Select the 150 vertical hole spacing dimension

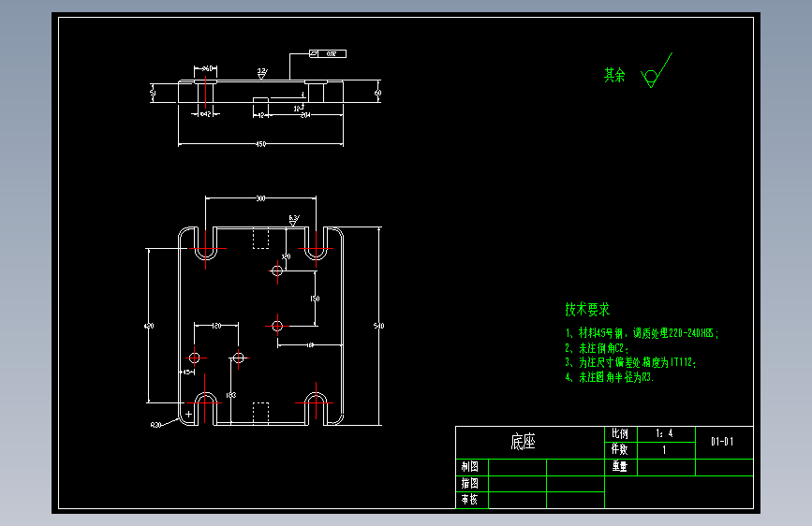tap(315, 299)
